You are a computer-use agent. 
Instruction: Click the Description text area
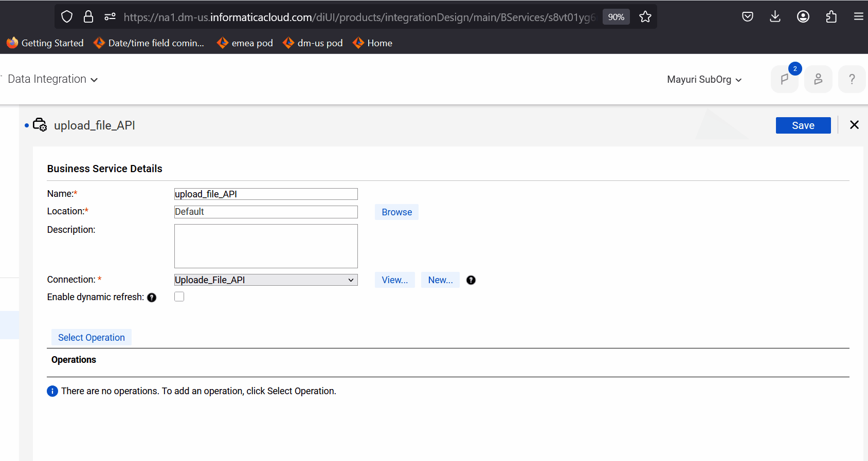266,246
